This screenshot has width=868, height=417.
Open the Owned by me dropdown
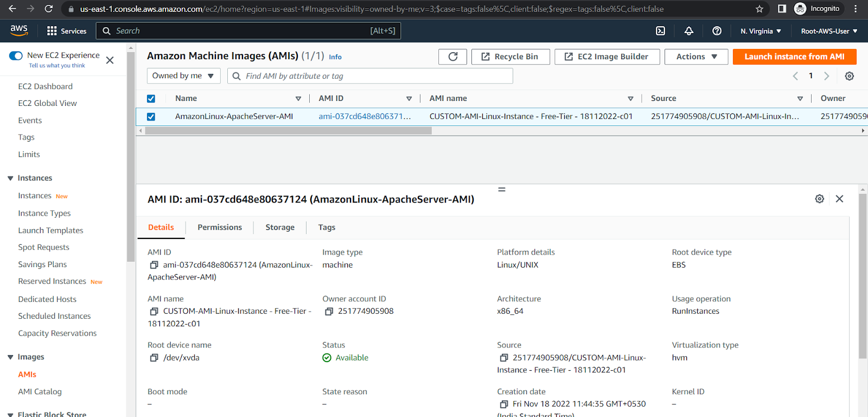(x=183, y=75)
